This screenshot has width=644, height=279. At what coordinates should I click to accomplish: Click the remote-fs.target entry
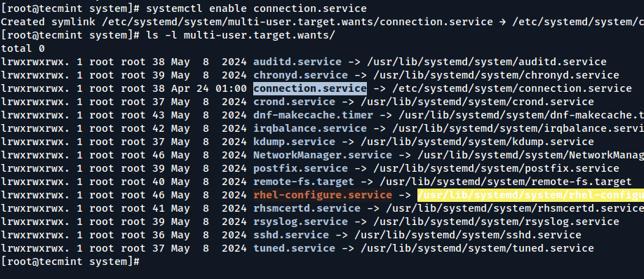(304, 182)
